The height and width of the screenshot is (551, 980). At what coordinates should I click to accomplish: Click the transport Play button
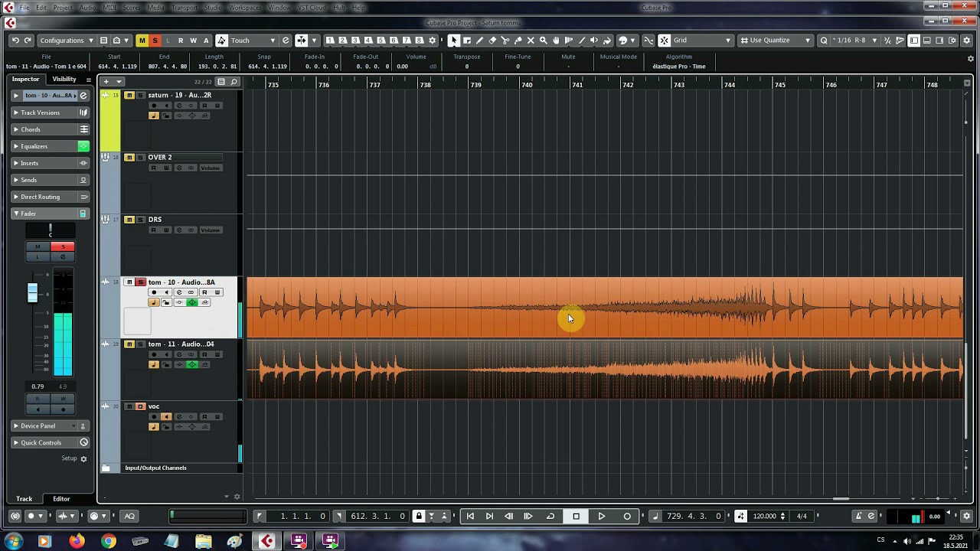(601, 516)
